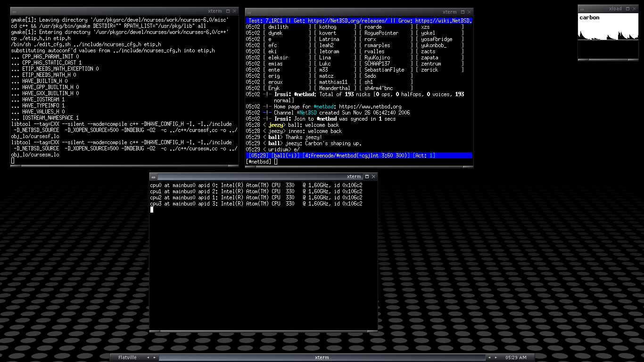The width and height of the screenshot is (644, 362).
Task: Focus next window arrow beside the clock
Action: tap(495, 357)
